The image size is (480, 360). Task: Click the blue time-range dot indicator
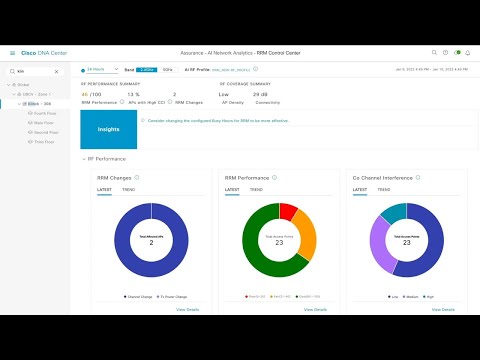tap(83, 70)
